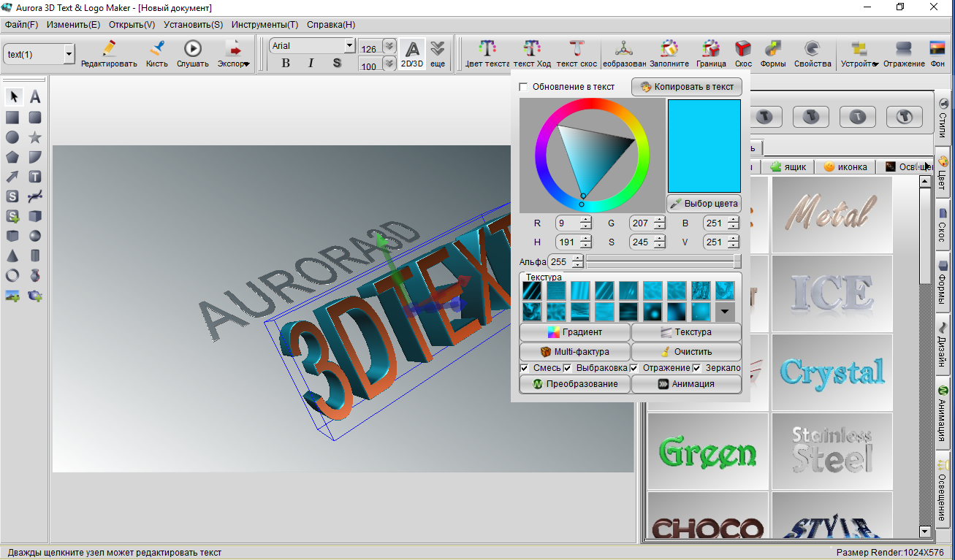Viewport: 955px width, 560px height.
Task: Choose the Crystal style thumbnail
Action: pyautogui.click(x=832, y=372)
